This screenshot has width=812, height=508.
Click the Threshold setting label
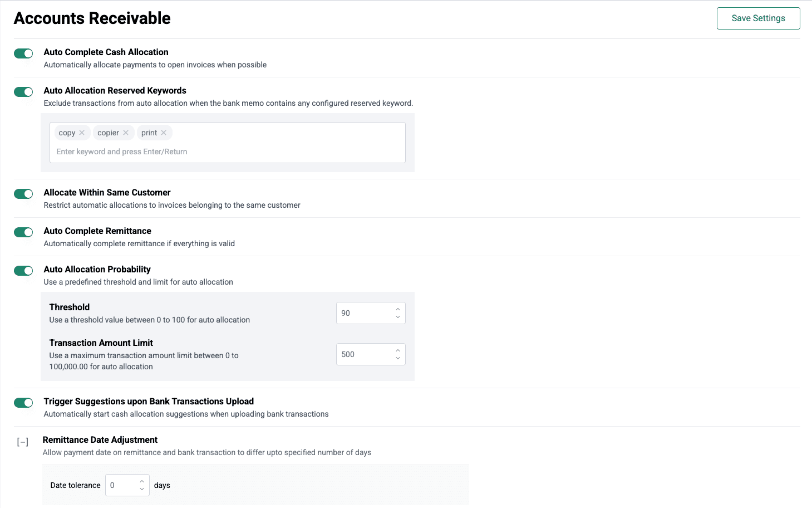click(70, 307)
